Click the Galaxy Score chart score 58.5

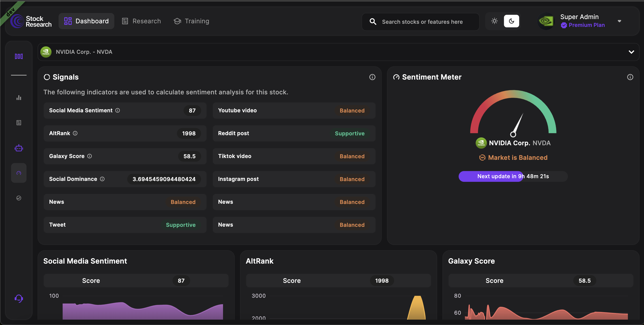[x=584, y=281]
